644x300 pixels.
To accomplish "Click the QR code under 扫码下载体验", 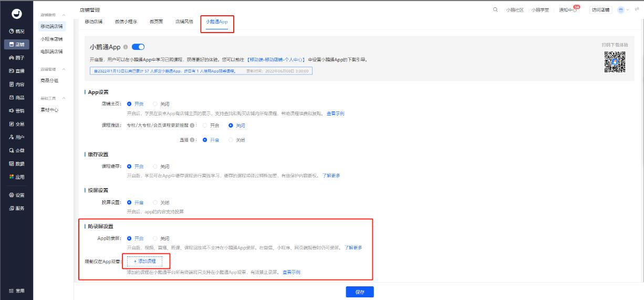I will [615, 63].
